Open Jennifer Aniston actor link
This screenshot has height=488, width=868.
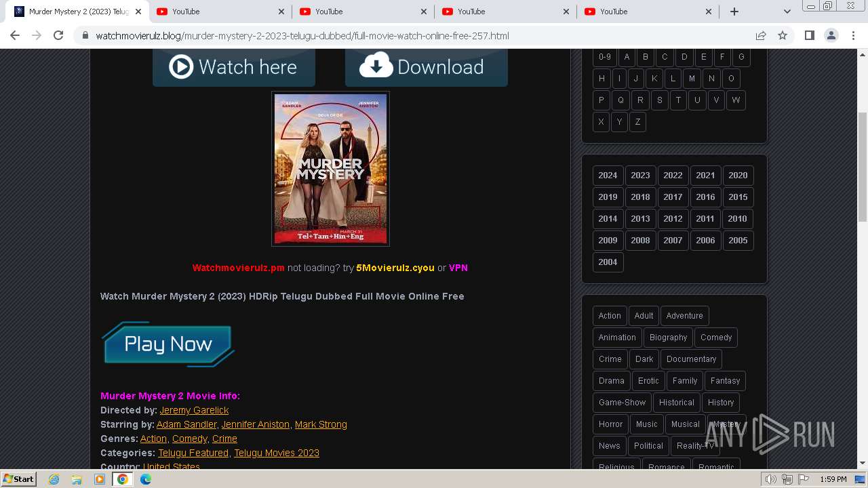tap(256, 424)
